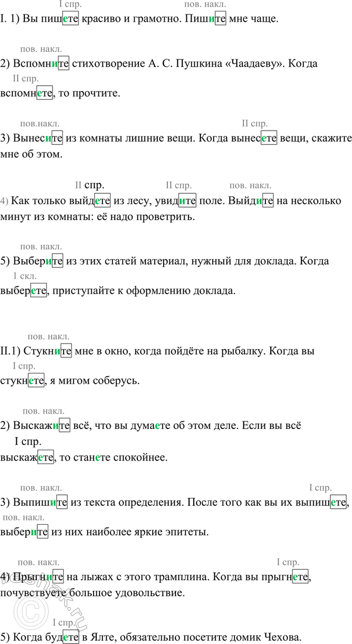Image resolution: width=352 pixels, height=644 pixels.
Task: Click "I спр." label above "будете"
Action: tap(64, 622)
